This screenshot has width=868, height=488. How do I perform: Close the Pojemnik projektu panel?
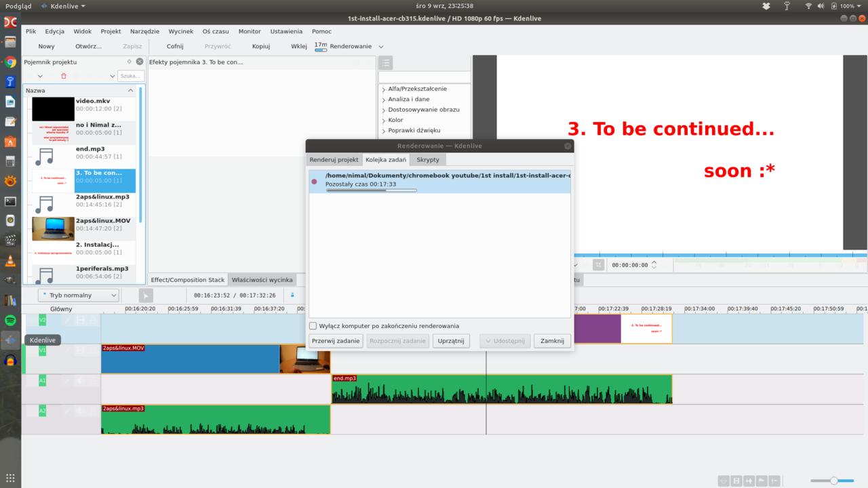coord(140,62)
